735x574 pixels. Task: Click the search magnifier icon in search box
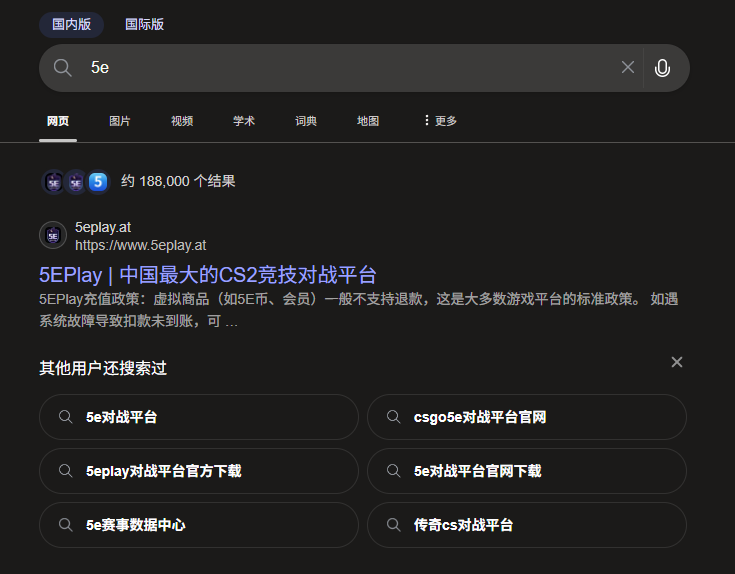(62, 68)
